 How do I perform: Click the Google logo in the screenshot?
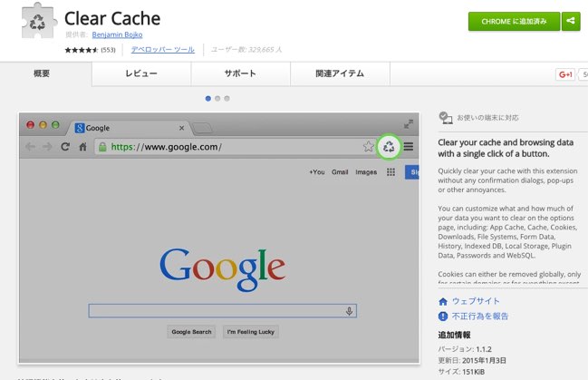point(222,269)
